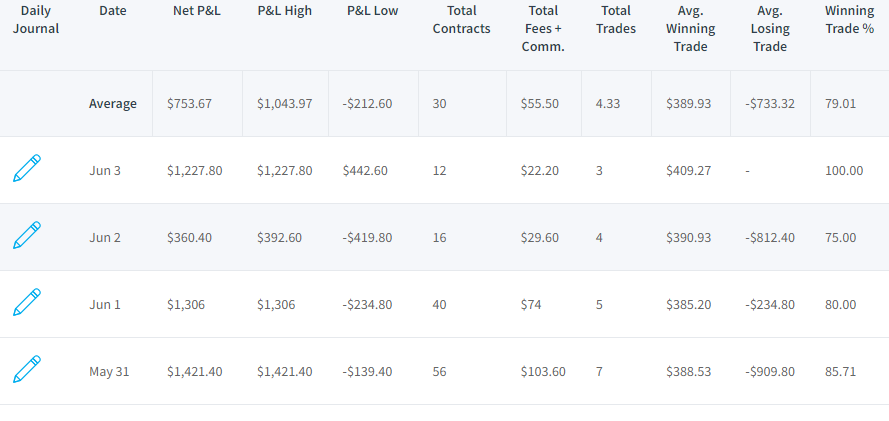Click the Avg. Losing Trade header
This screenshot has width=889, height=421.
click(x=769, y=28)
